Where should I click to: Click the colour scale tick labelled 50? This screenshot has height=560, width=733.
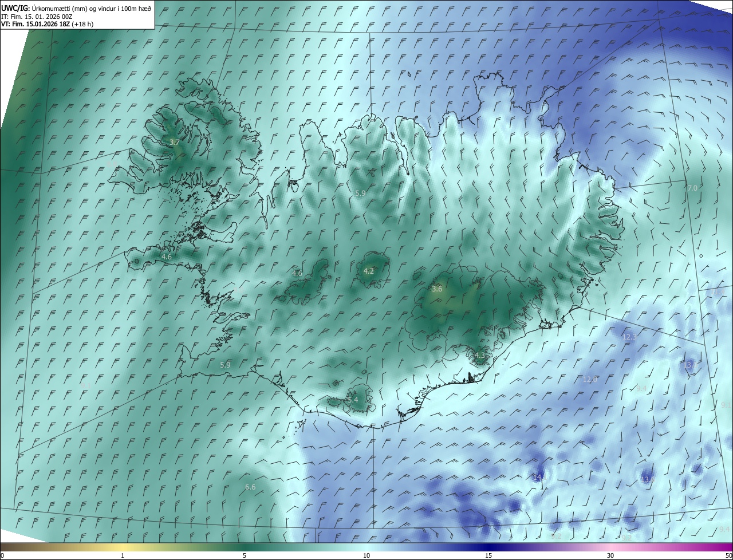(x=728, y=555)
